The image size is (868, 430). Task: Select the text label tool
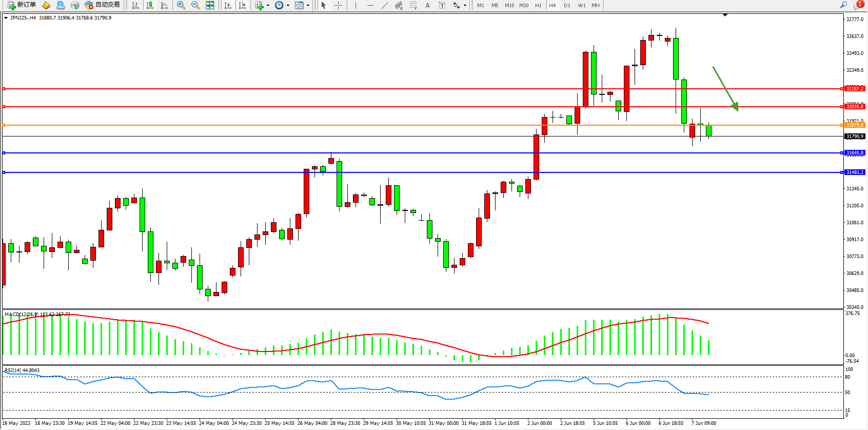click(427, 5)
